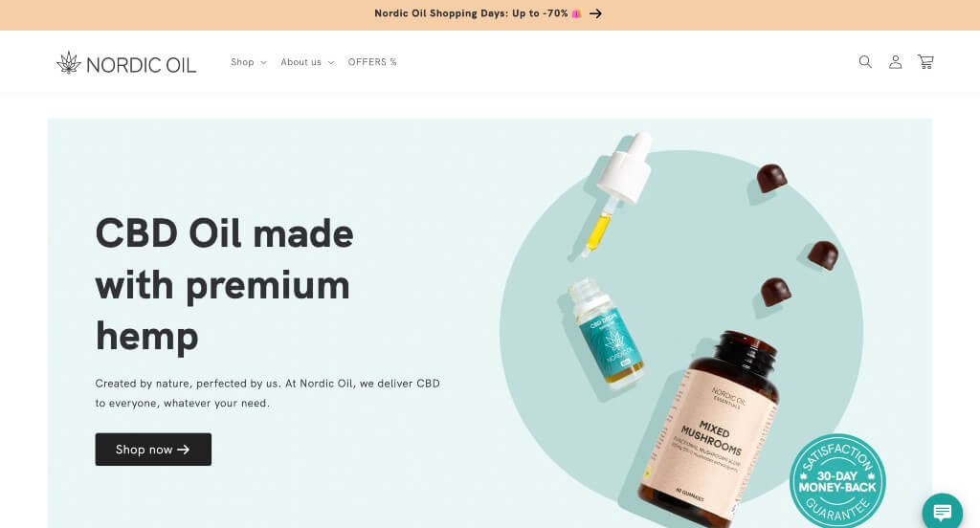980x528 pixels.
Task: Open the OFFERS % menu item
Action: (x=372, y=62)
